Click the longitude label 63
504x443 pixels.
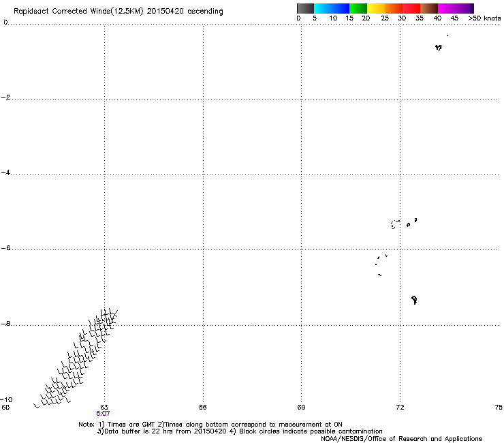pos(104,408)
